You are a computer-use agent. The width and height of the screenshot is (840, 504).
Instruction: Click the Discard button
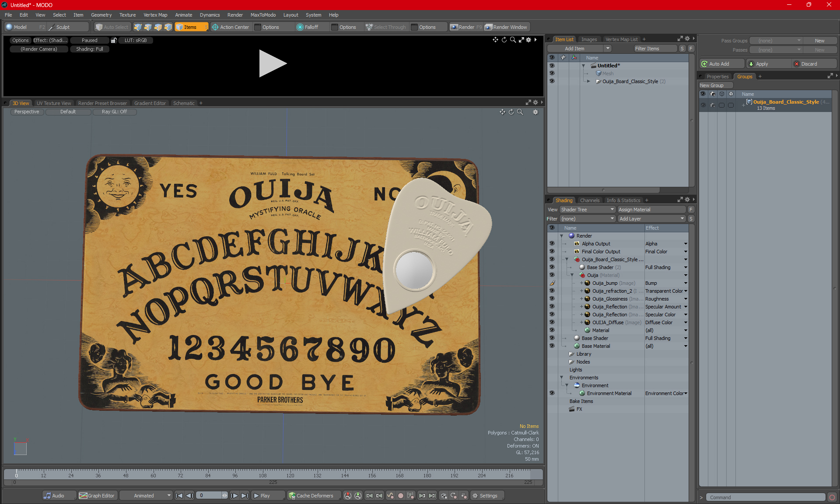(x=814, y=64)
